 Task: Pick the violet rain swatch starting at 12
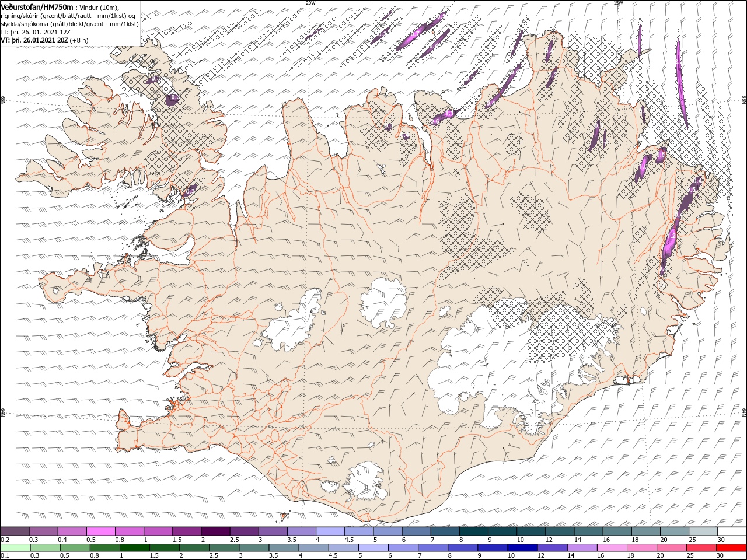552,548
